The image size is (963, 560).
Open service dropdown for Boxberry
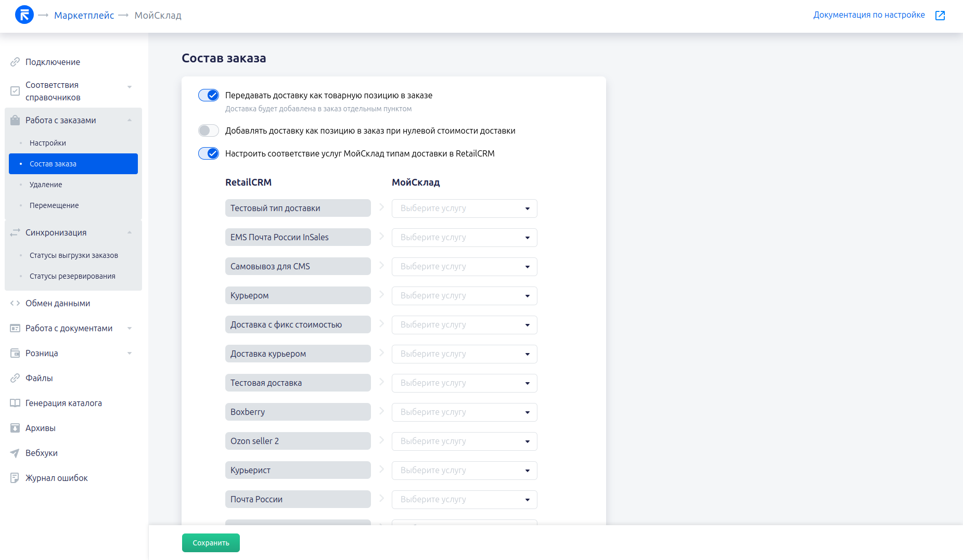[x=464, y=412]
